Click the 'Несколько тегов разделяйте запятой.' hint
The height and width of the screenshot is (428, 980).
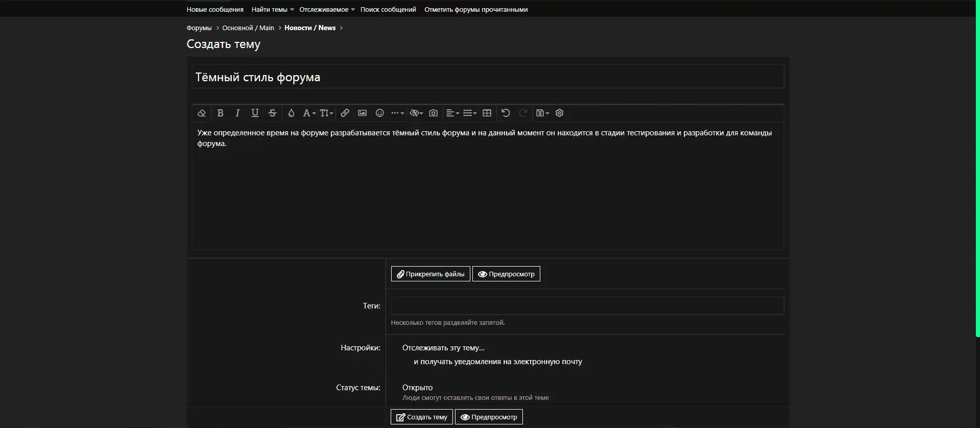[x=448, y=322]
